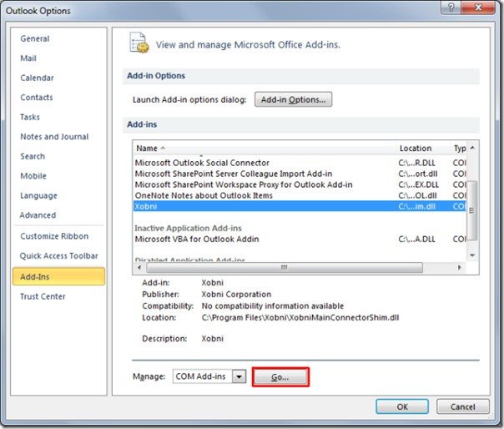Open the Quick Access Toolbar category
Screen dimensions: 504x429
coord(59,256)
